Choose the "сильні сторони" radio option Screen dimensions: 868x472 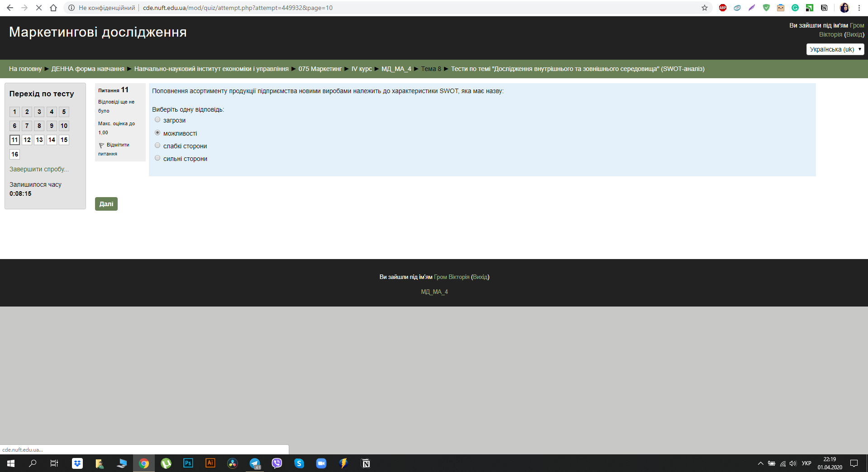157,158
